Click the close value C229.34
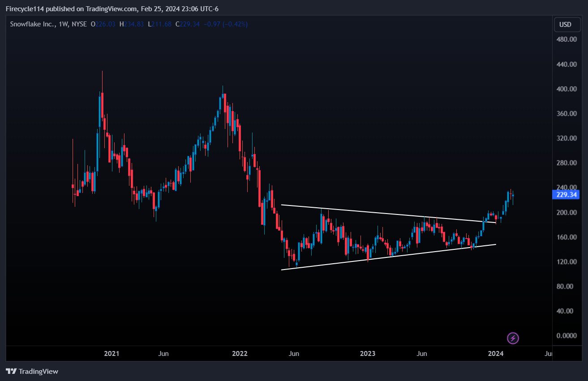This screenshot has height=381, width=588. pos(188,24)
